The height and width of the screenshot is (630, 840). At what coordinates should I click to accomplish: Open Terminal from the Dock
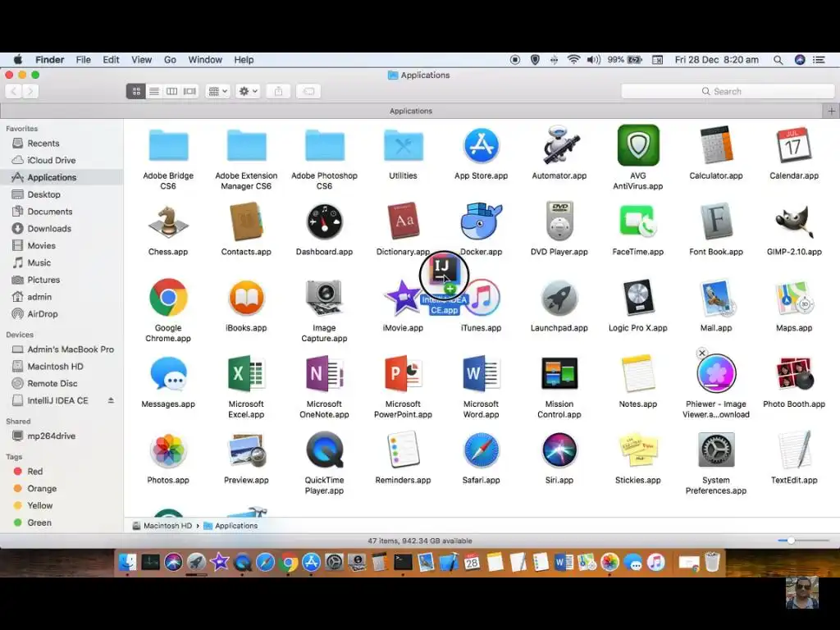pyautogui.click(x=403, y=562)
